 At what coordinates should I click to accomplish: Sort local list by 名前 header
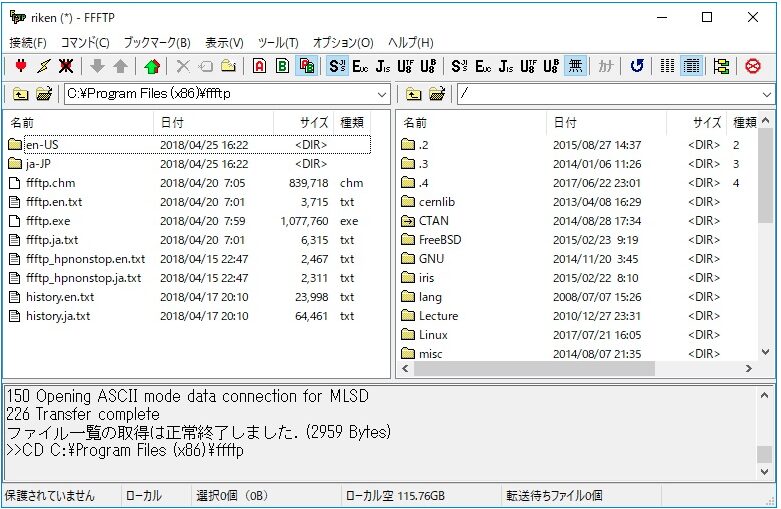click(x=79, y=123)
